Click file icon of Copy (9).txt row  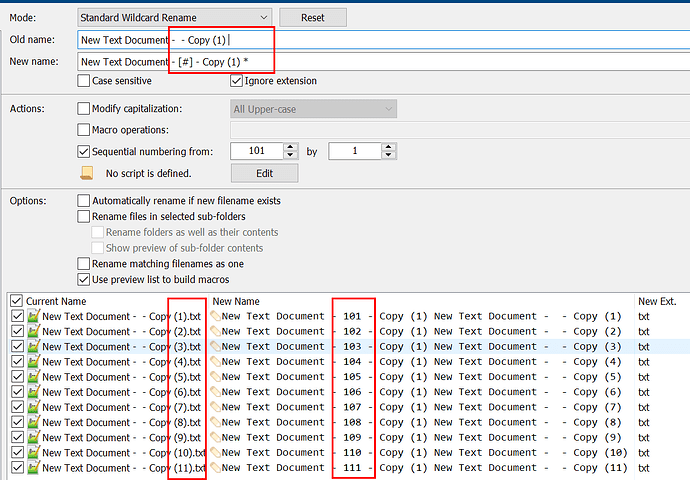click(33, 437)
